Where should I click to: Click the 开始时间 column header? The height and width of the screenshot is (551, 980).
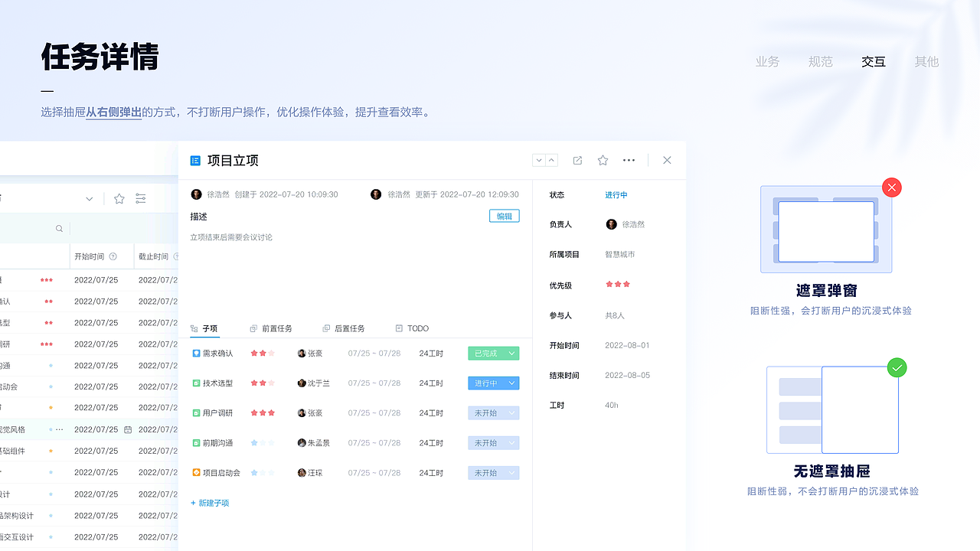89,257
